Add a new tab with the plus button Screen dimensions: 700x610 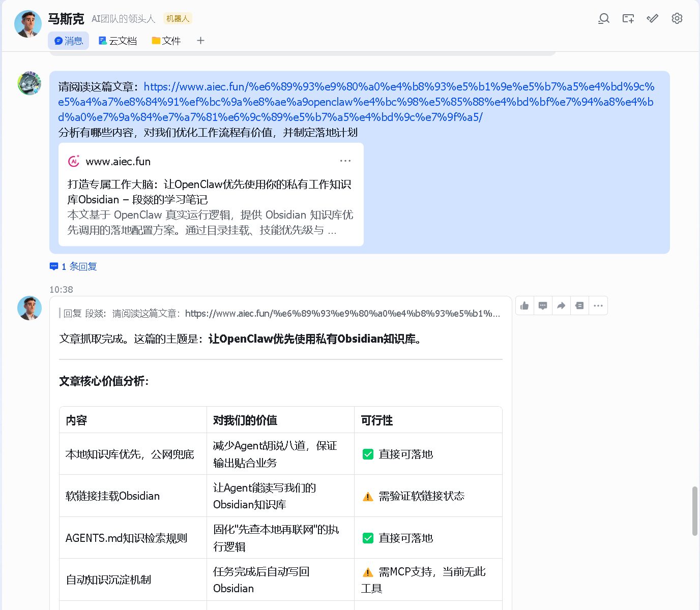pyautogui.click(x=200, y=41)
